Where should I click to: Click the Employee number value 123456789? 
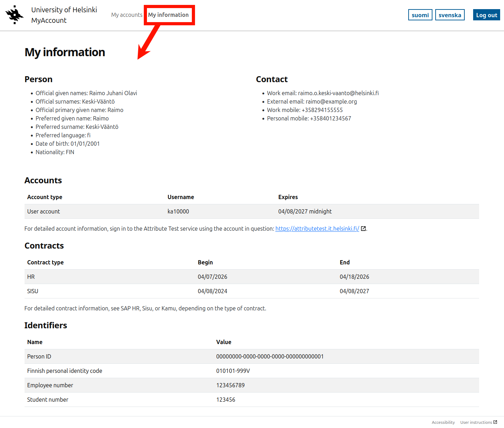point(230,385)
